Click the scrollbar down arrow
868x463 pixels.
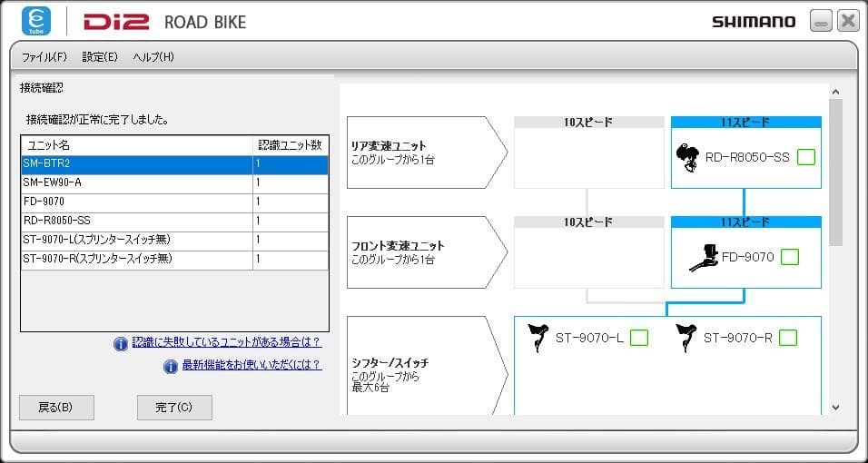[x=835, y=408]
